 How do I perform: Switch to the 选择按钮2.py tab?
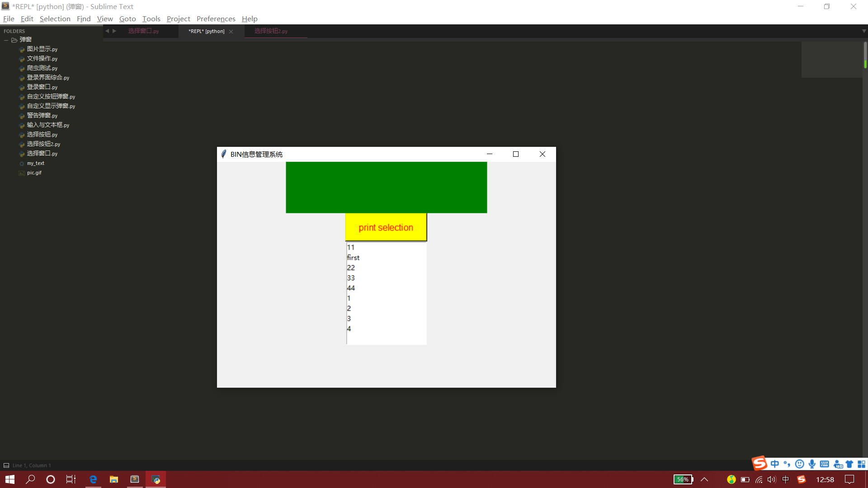click(x=271, y=31)
